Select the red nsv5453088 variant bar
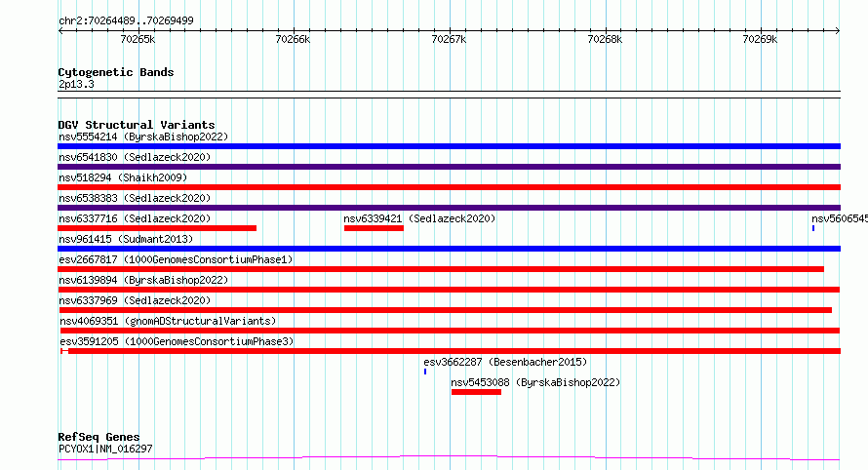The width and height of the screenshot is (868, 470). (x=476, y=392)
